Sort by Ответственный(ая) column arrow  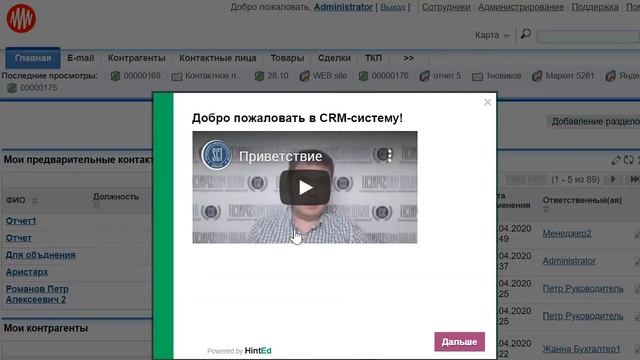point(546,209)
